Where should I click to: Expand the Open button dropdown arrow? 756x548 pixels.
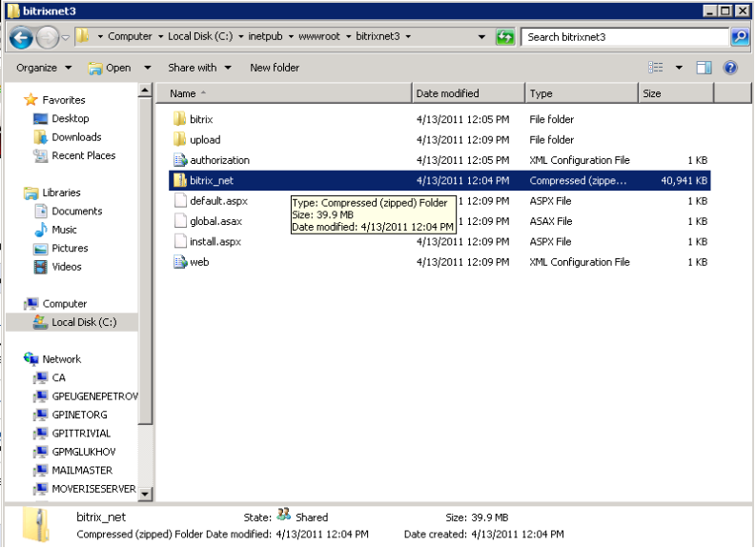tap(148, 68)
